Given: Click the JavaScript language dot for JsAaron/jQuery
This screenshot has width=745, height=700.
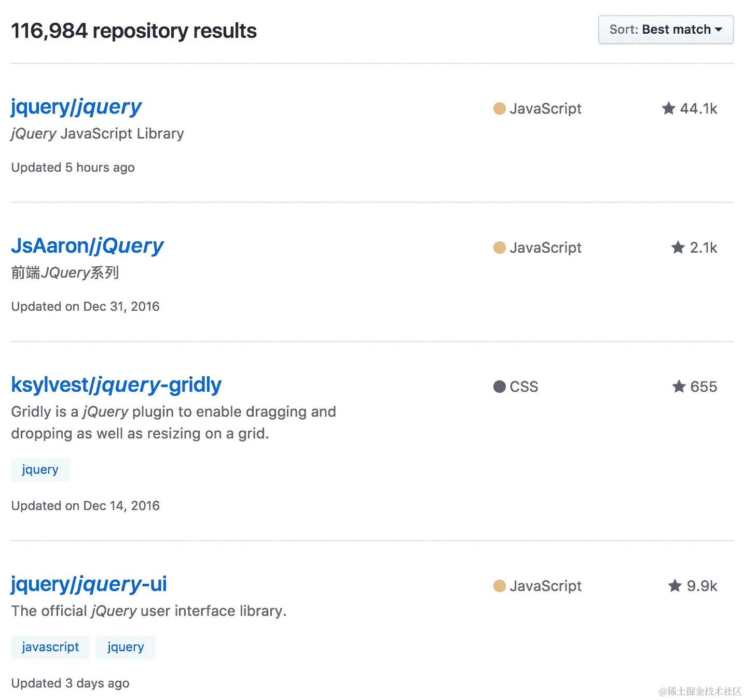Looking at the screenshot, I should pyautogui.click(x=500, y=248).
